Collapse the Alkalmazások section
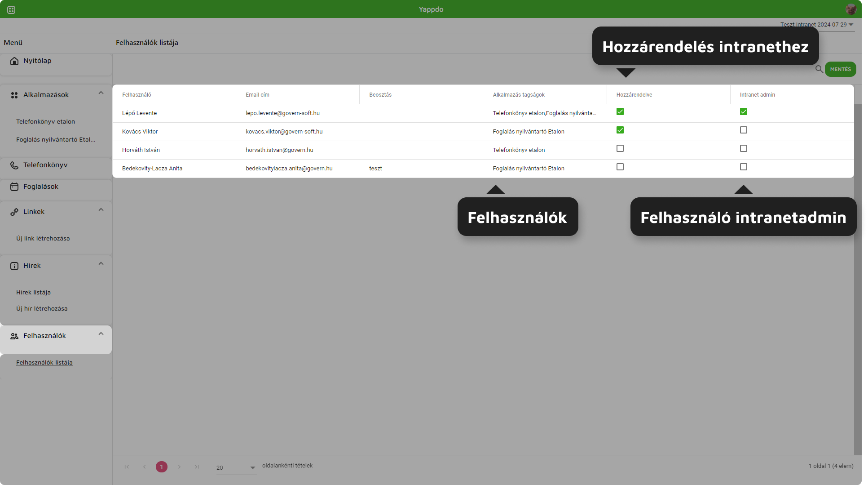The width and height of the screenshot is (868, 485). tap(101, 93)
